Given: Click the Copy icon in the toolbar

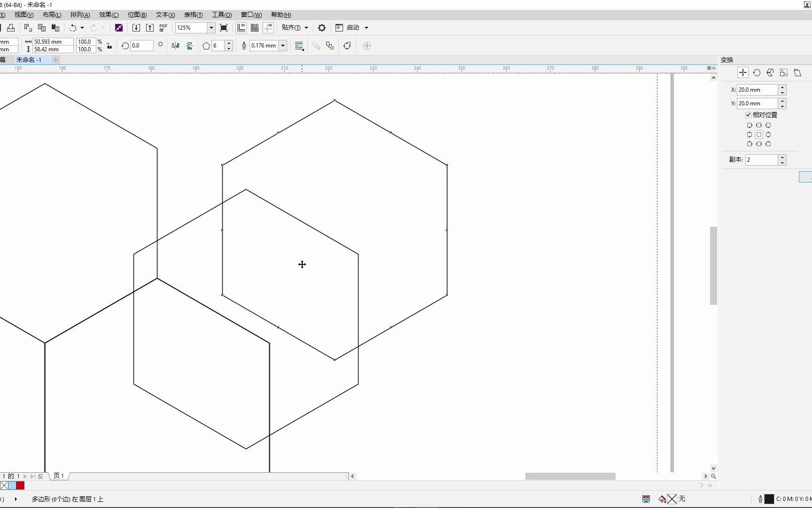Looking at the screenshot, I should (42, 28).
